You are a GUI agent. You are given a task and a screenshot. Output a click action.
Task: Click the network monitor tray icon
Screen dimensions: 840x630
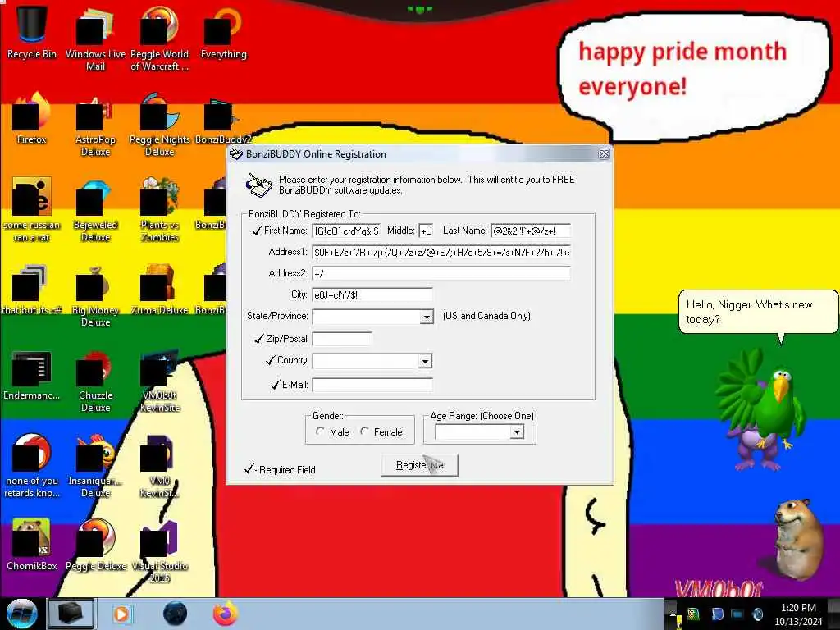pos(737,614)
